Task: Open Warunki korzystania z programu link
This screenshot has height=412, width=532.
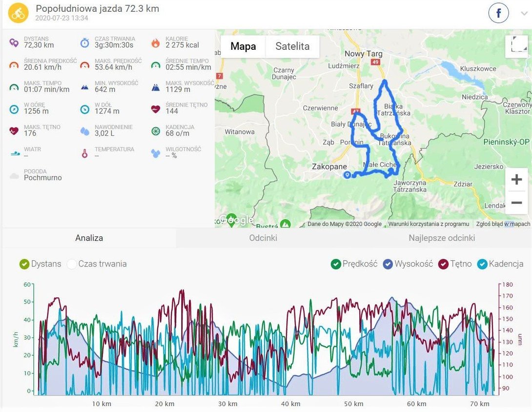Action: coord(429,224)
